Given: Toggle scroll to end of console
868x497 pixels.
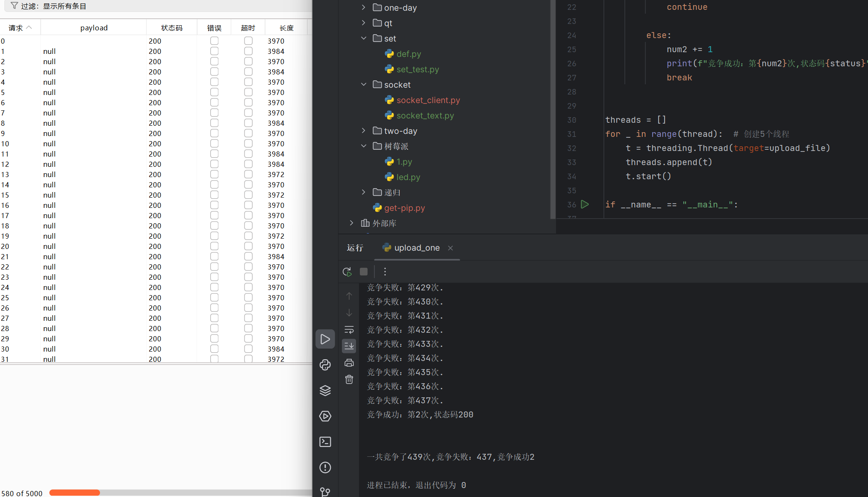Looking at the screenshot, I should (x=349, y=346).
